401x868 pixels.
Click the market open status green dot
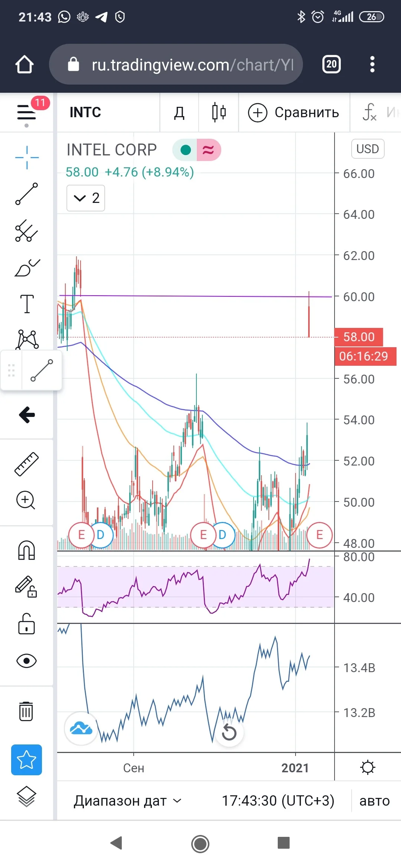tap(186, 150)
